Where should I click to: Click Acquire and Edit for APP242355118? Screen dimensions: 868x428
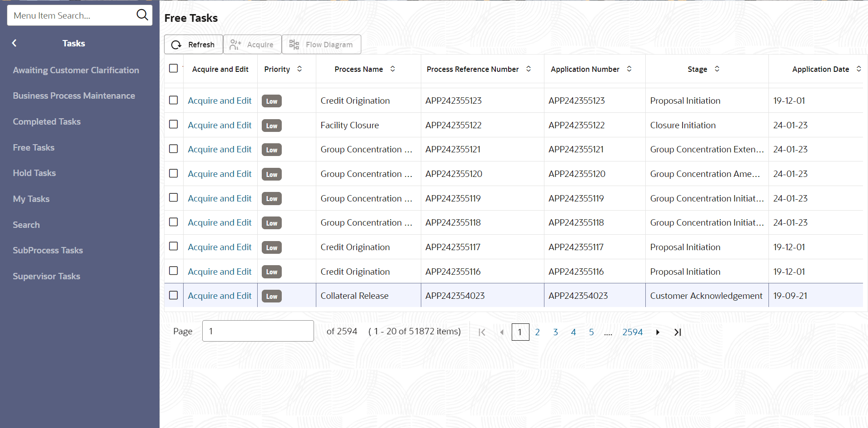219,222
